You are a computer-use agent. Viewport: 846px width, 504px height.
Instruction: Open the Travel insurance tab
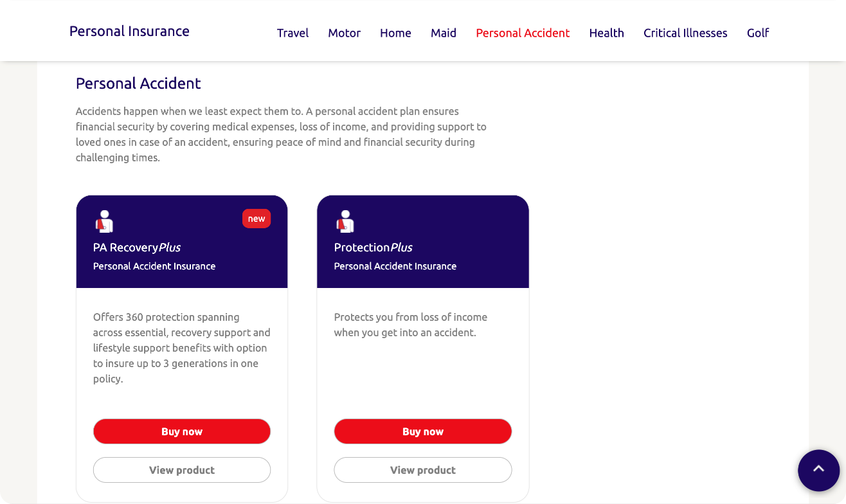[292, 33]
